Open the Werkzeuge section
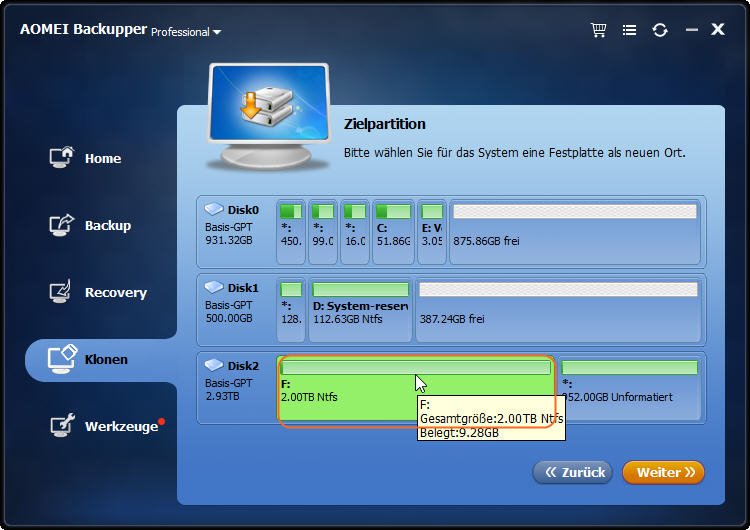 107,426
